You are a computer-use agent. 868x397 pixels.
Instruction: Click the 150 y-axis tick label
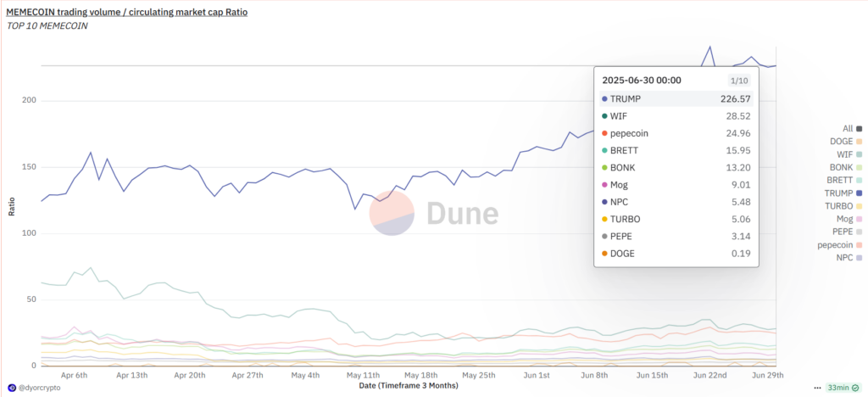coord(30,167)
